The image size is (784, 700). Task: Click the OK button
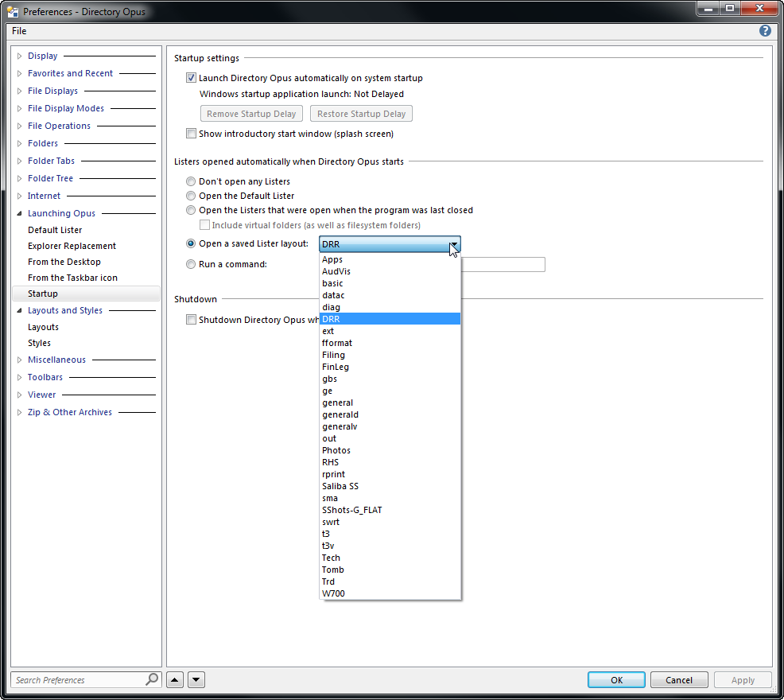616,680
